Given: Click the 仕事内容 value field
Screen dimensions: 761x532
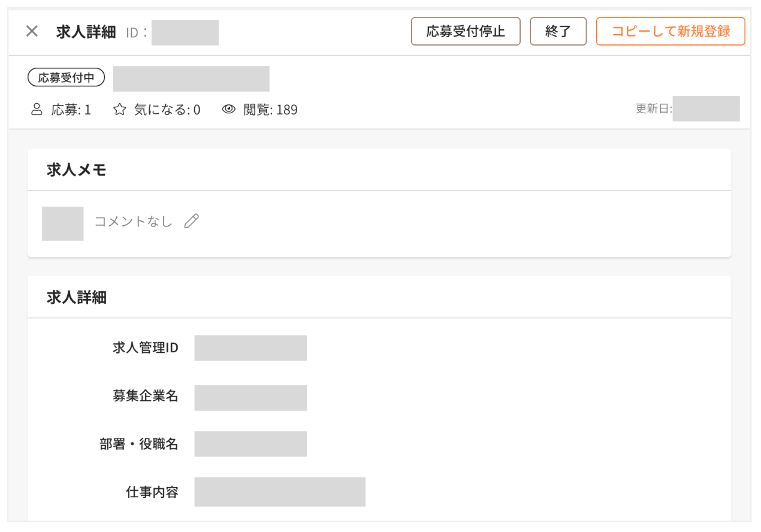Looking at the screenshot, I should 280,492.
